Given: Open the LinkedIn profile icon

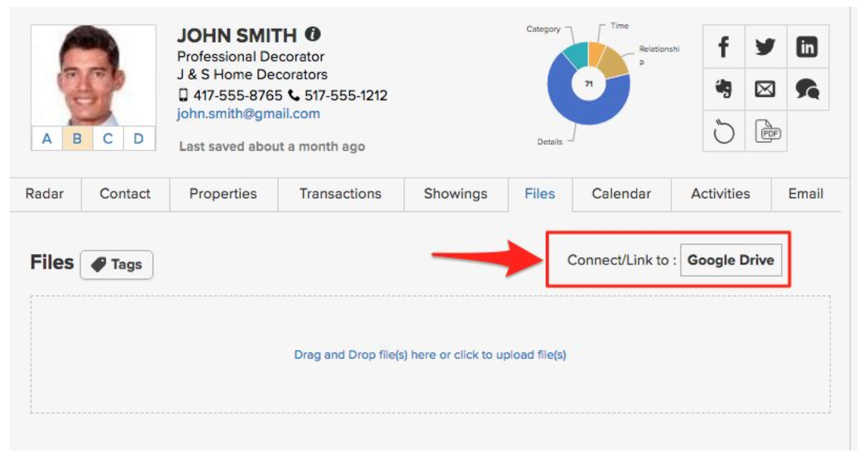Looking at the screenshot, I should tap(807, 47).
